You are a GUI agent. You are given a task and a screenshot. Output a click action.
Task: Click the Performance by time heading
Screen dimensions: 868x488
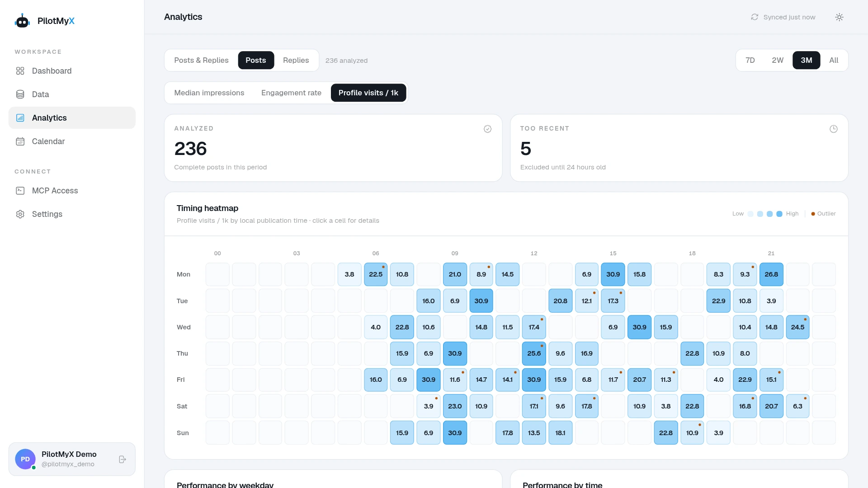point(562,484)
